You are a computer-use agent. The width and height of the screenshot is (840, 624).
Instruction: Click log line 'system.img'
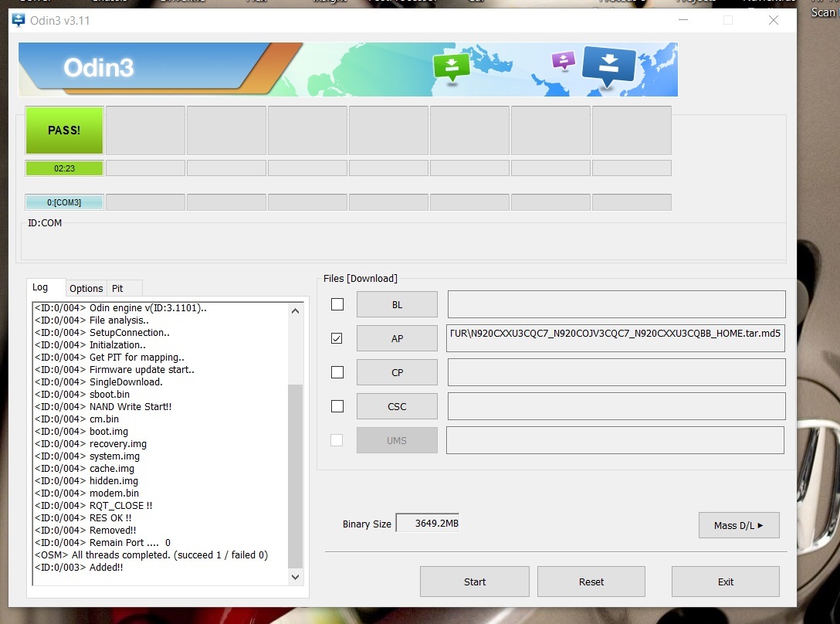87,456
